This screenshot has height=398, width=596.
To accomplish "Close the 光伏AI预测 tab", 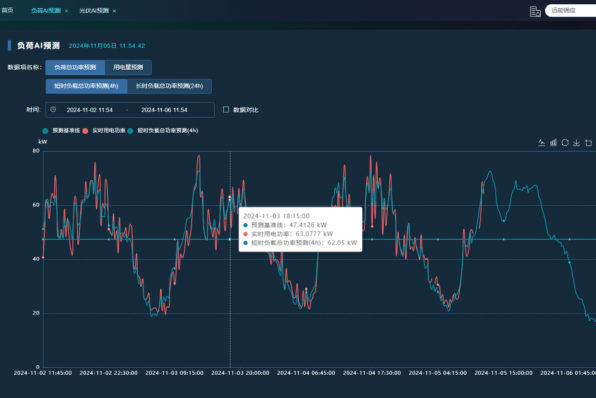I will coord(114,11).
